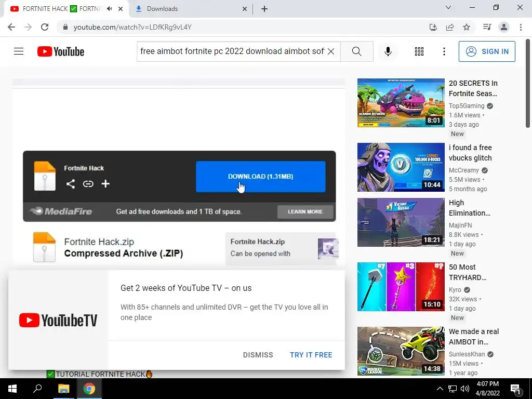The height and width of the screenshot is (399, 532).
Task: Expand the tab search chevron
Action: 448,7
